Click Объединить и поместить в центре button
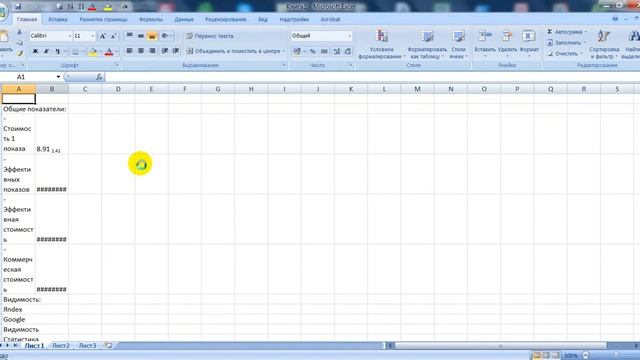 tap(236, 51)
